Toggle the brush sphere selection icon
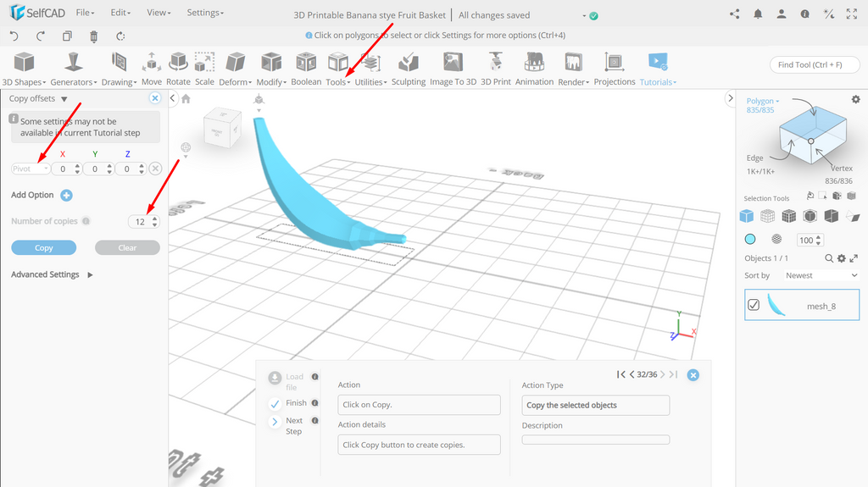 coord(776,239)
